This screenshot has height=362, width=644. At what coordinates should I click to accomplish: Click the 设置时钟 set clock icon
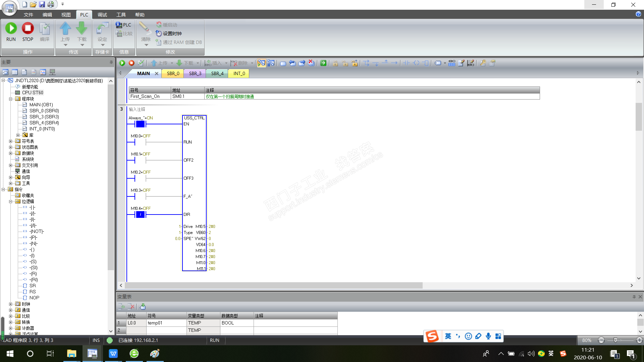159,34
